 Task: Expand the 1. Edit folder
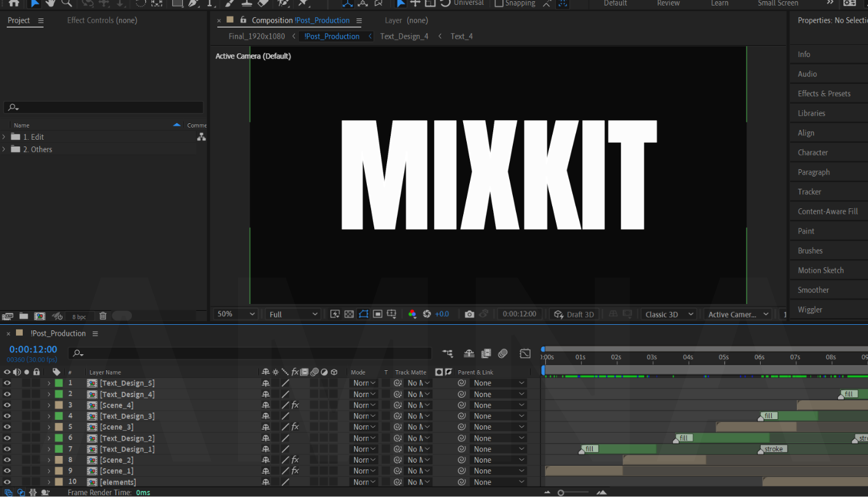pos(4,137)
